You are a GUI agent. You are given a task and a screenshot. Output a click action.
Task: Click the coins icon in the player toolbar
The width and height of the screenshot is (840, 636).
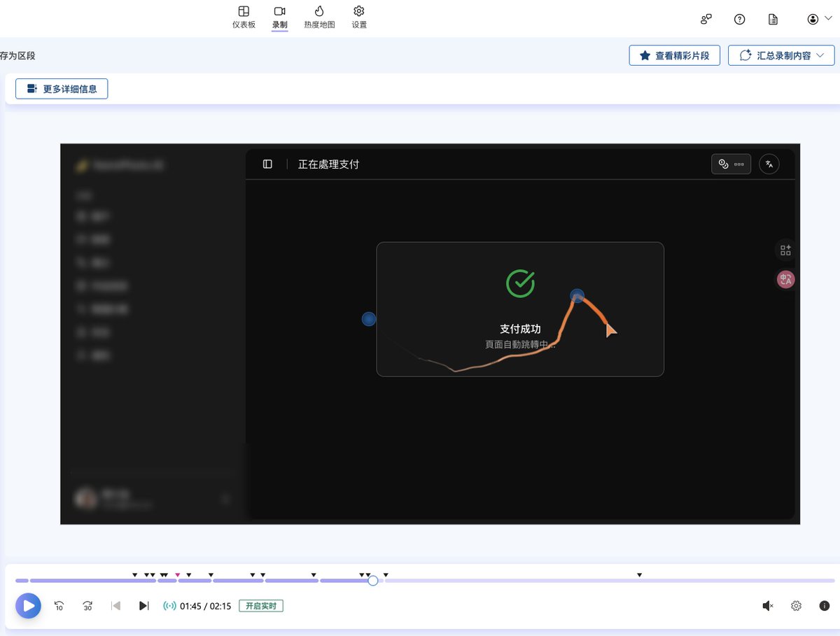[x=723, y=164]
